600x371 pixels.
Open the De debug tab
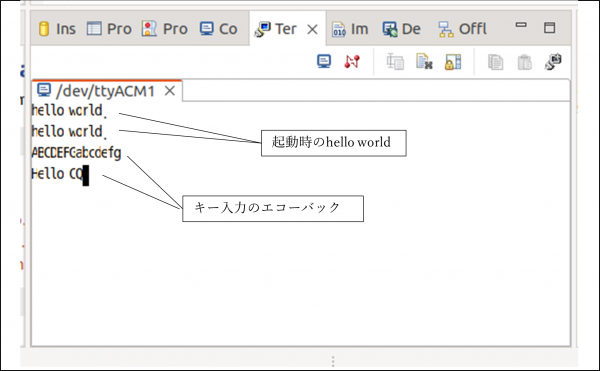coord(401,29)
